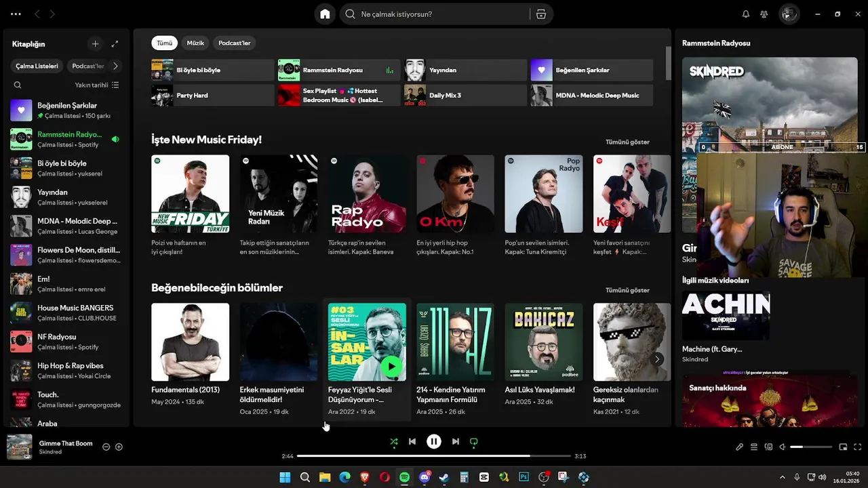Toggle shuffle playback

(394, 442)
